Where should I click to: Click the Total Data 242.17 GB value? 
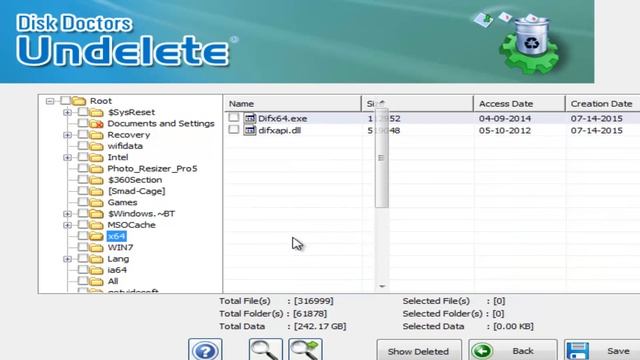click(x=320, y=327)
